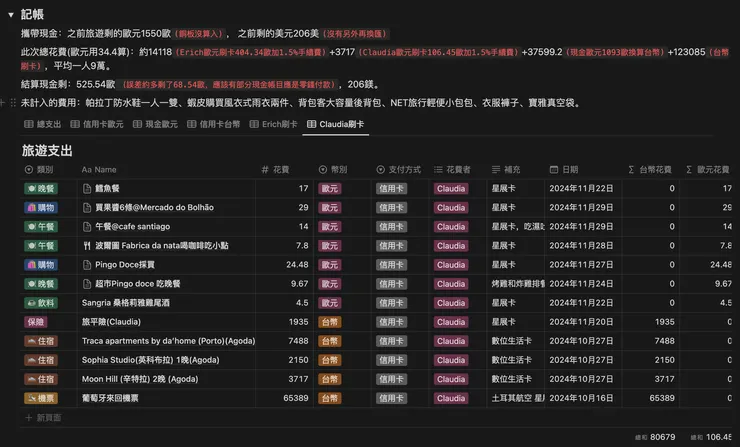Viewport: 740px width, 447px height.
Task: Click fork-knife icon of Fabrica da nata row
Action: [87, 246]
